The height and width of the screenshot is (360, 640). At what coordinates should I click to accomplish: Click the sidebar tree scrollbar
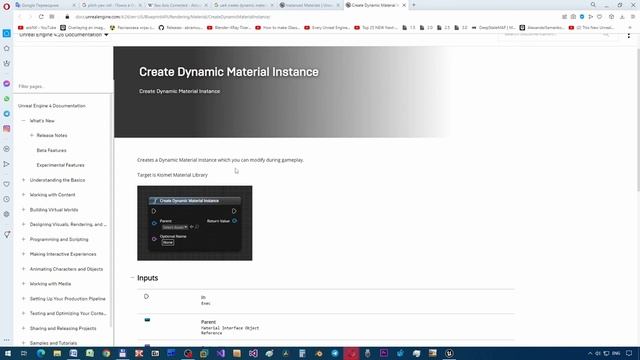111,210
